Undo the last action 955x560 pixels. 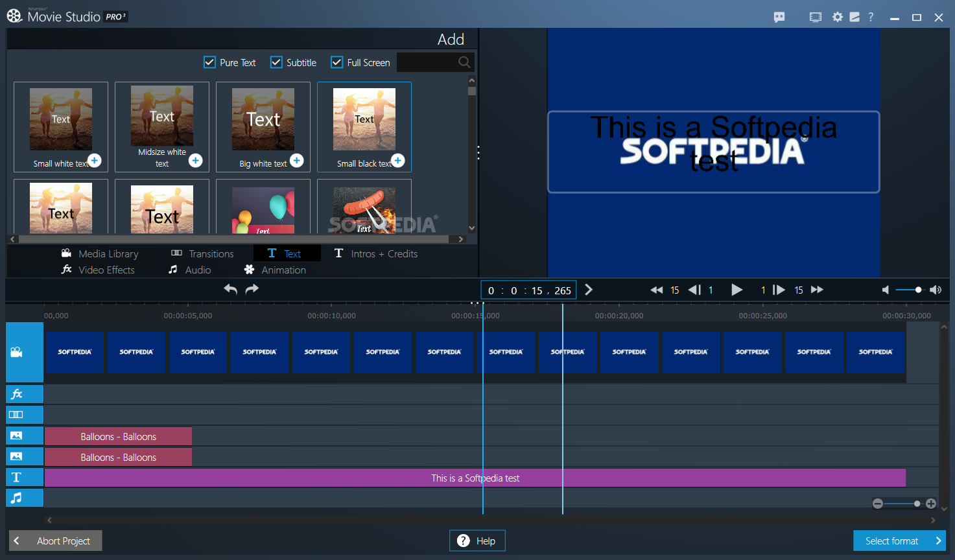[x=230, y=289]
